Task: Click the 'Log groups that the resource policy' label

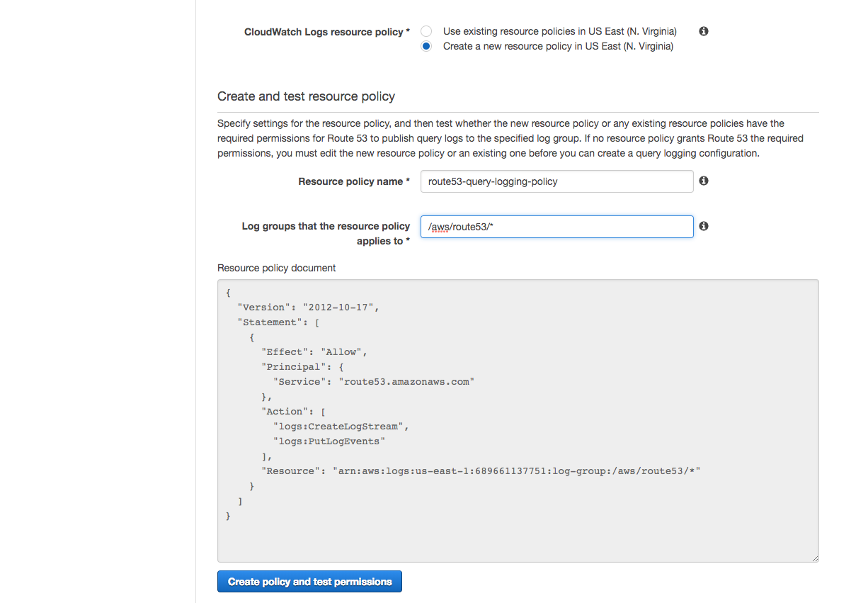Action: click(x=326, y=226)
